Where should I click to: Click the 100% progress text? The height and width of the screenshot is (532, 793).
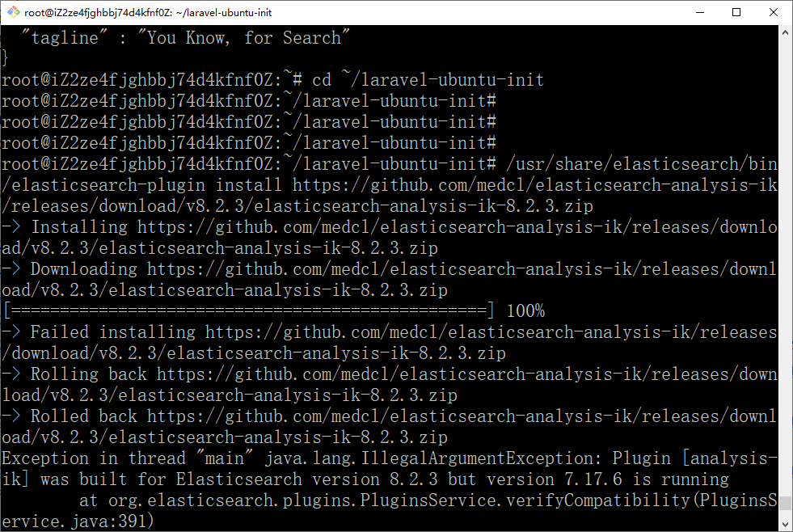[525, 311]
